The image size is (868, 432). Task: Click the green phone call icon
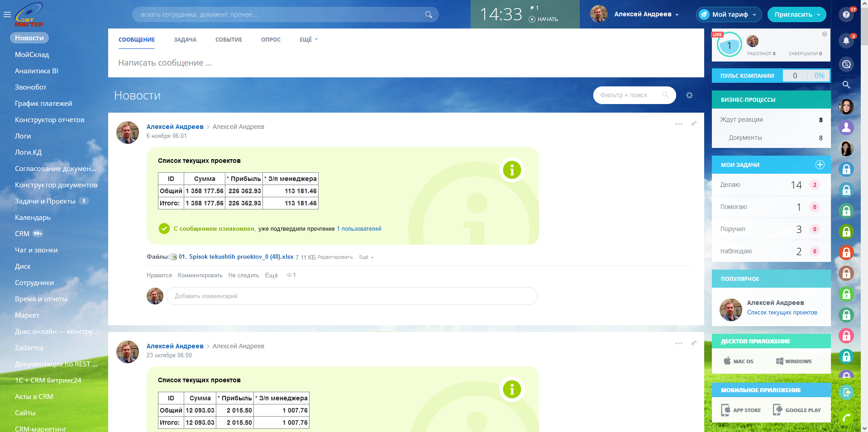click(846, 418)
